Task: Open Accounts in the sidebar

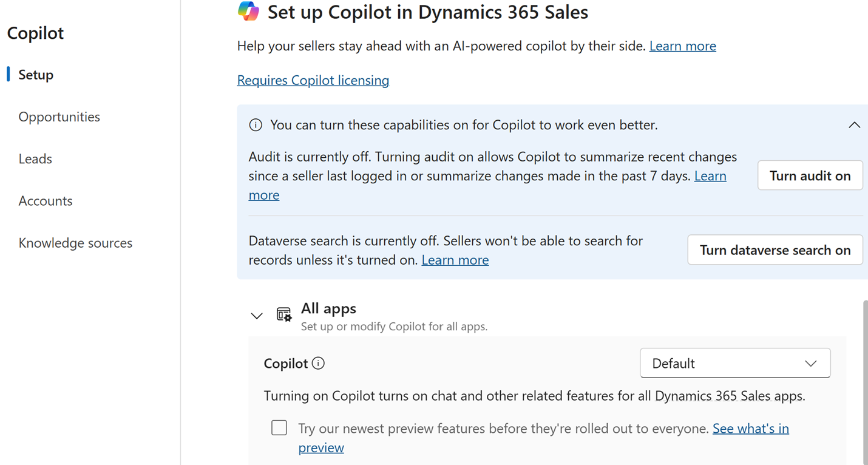Action: point(45,200)
